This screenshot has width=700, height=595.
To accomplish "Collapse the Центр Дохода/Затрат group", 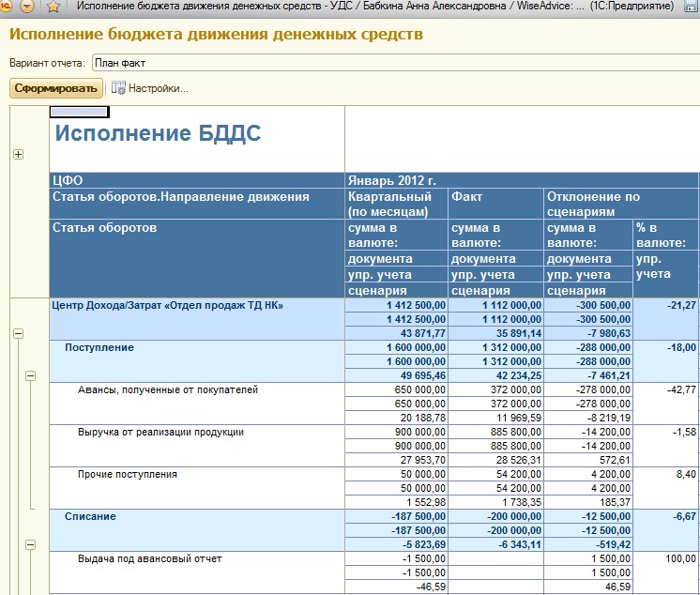I will 18,333.
